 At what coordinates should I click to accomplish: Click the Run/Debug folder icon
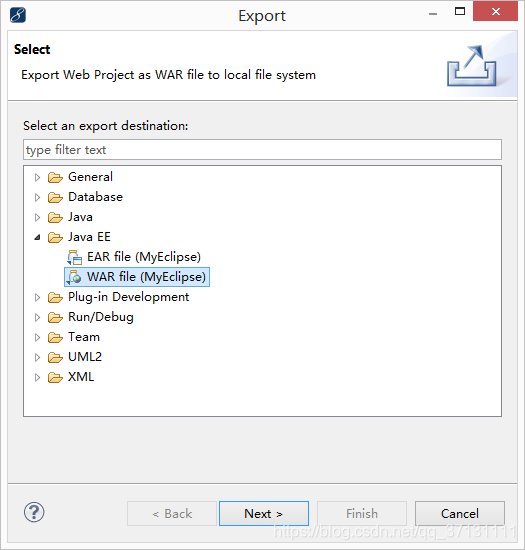tap(55, 317)
